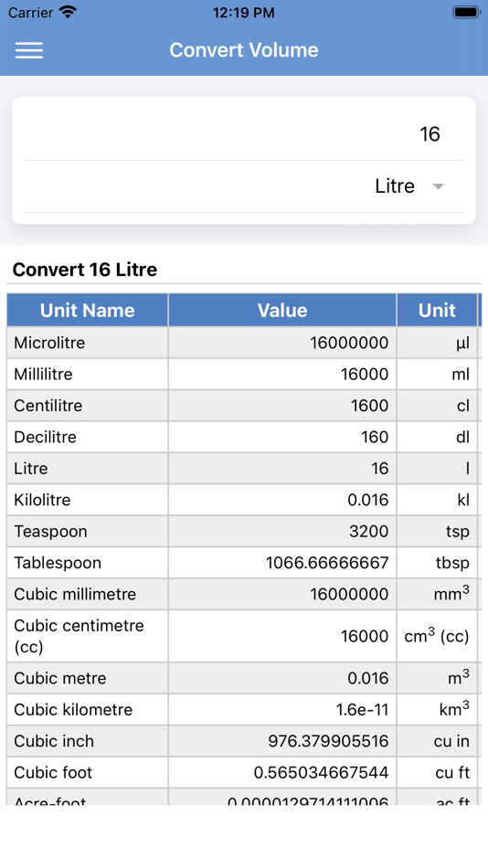Tap the value 1066.66666667
This screenshot has width=488, height=868.
pos(327,563)
